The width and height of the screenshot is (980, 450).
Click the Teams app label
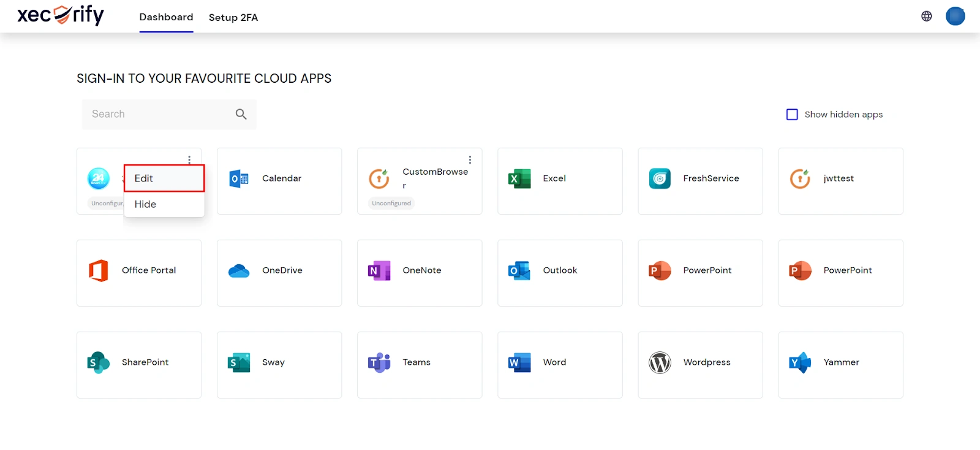coord(417,362)
